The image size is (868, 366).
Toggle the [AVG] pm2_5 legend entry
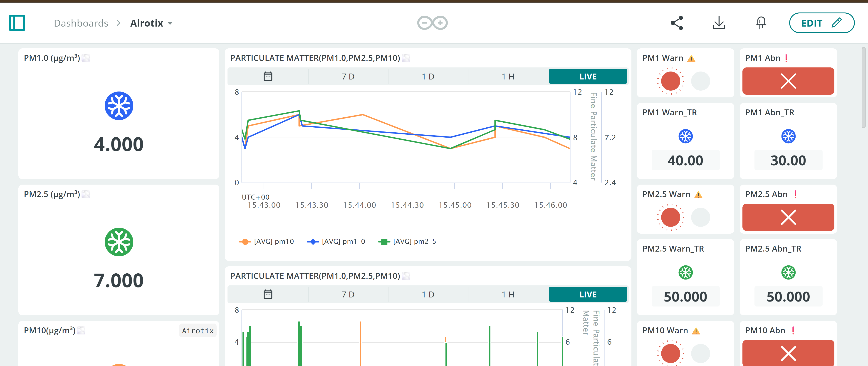(407, 242)
